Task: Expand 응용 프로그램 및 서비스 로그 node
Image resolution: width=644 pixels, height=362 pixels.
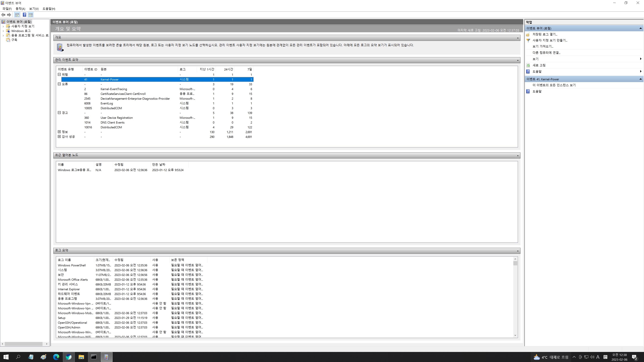Action: (3, 36)
